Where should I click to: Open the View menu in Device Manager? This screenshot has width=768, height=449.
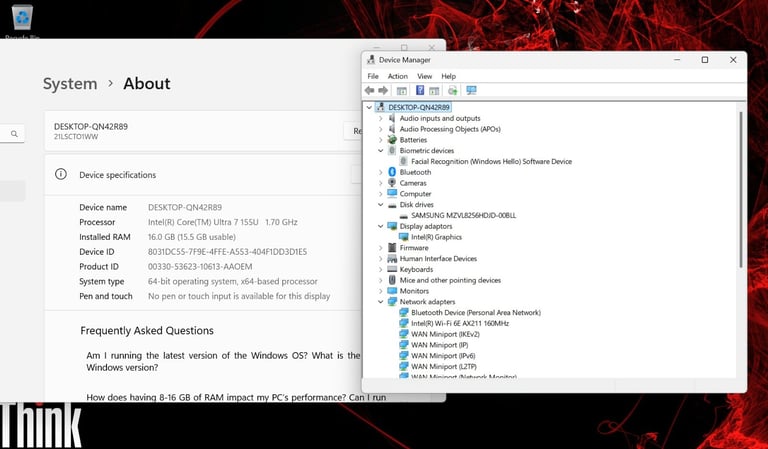tap(424, 76)
